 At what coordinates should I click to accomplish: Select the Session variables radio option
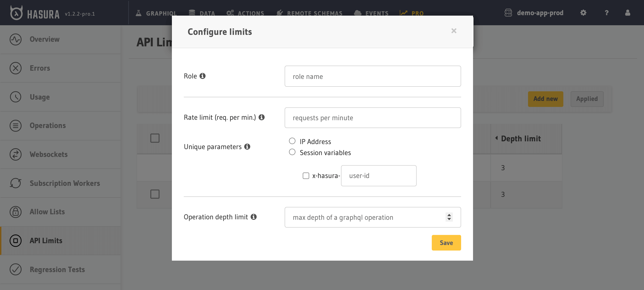(x=292, y=152)
